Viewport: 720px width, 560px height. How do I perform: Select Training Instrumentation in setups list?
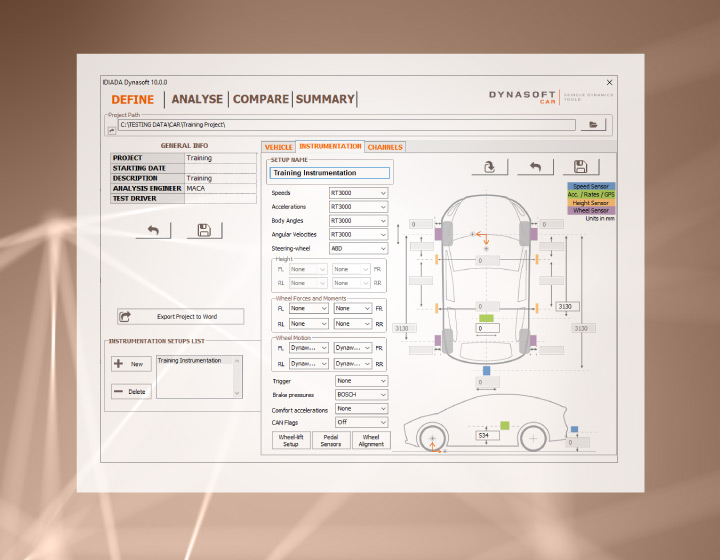189,360
